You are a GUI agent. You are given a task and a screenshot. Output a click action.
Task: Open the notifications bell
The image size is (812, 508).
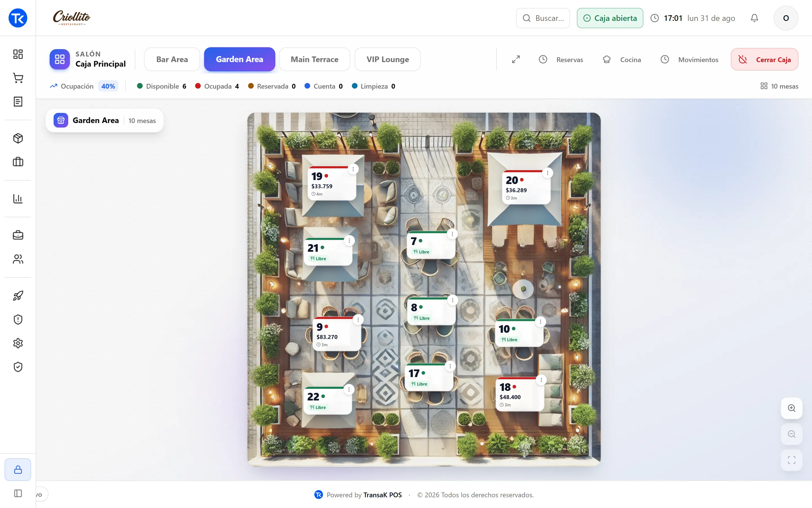click(x=754, y=18)
